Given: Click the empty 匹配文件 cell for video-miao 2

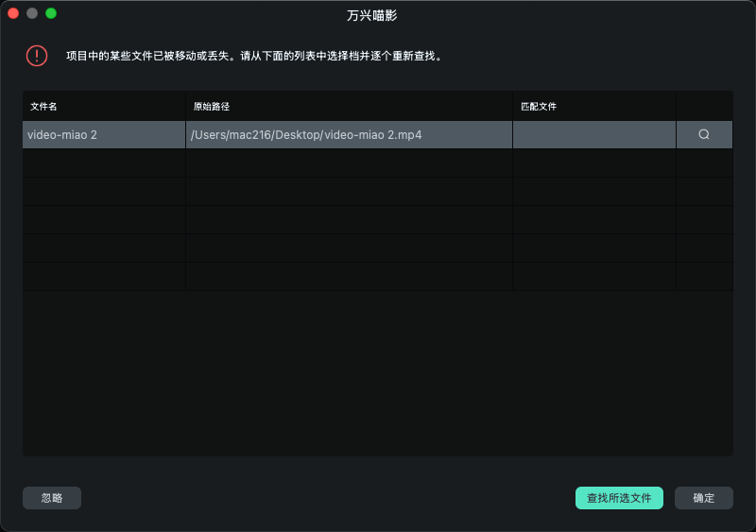Looking at the screenshot, I should click(594, 134).
